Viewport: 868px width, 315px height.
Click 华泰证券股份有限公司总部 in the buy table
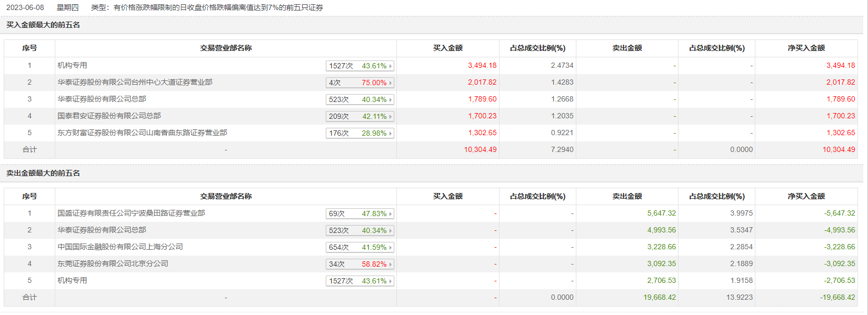pyautogui.click(x=102, y=99)
